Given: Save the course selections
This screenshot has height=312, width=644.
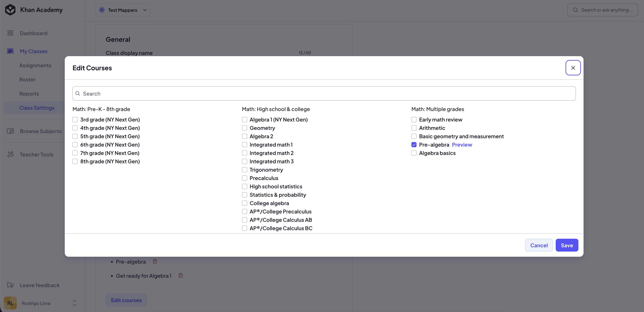Looking at the screenshot, I should point(567,245).
